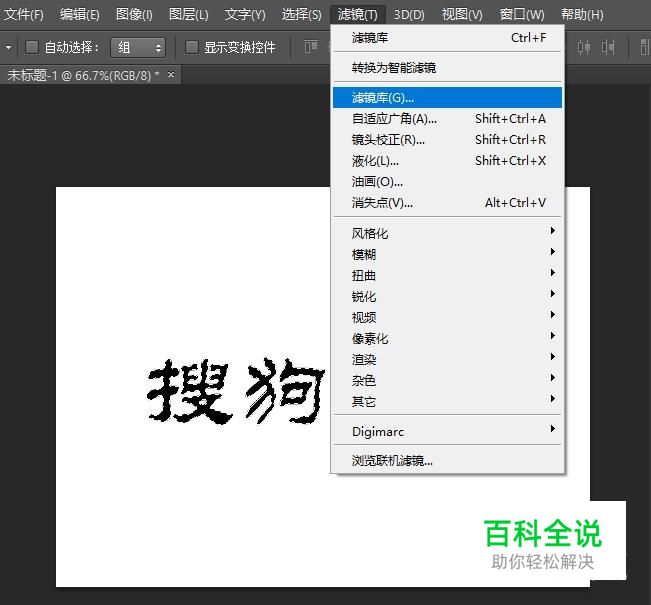651x605 pixels.
Task: Choose 滤镜库 with Ctrl+F shortcut
Action: click(448, 38)
